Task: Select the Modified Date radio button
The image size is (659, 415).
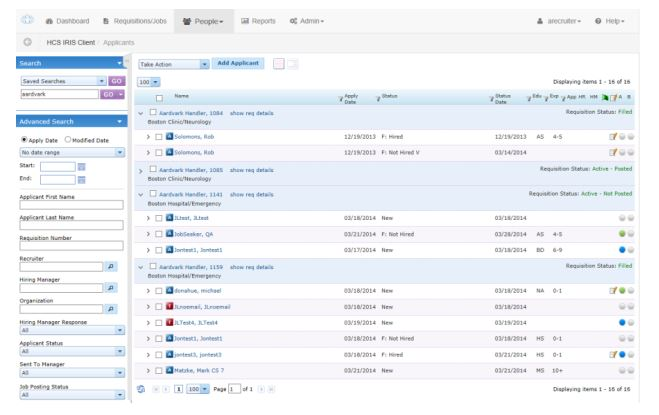Action: [x=67, y=138]
